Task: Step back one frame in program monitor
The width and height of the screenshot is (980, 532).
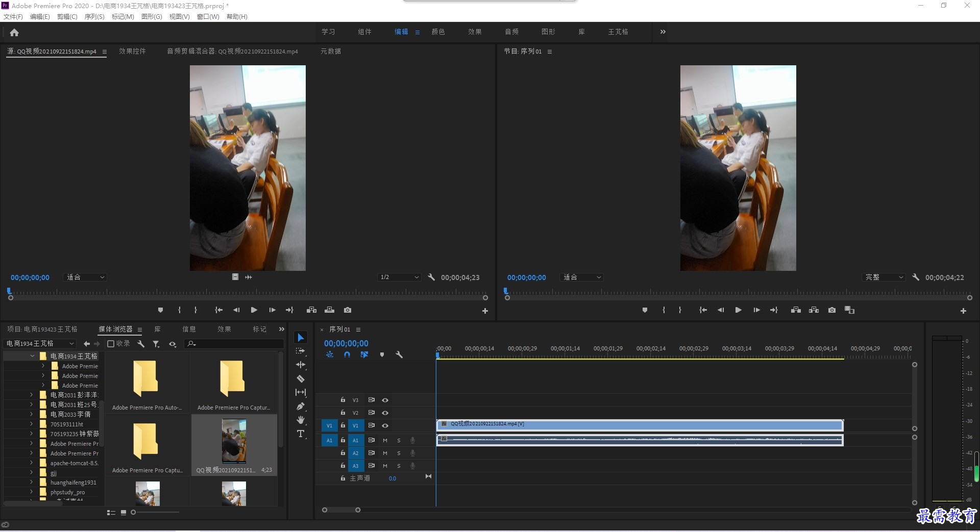Action: [x=720, y=310]
